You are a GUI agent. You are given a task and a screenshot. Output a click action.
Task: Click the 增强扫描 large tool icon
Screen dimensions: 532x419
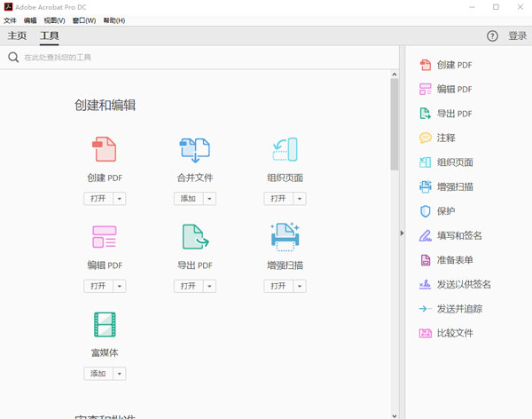[285, 237]
